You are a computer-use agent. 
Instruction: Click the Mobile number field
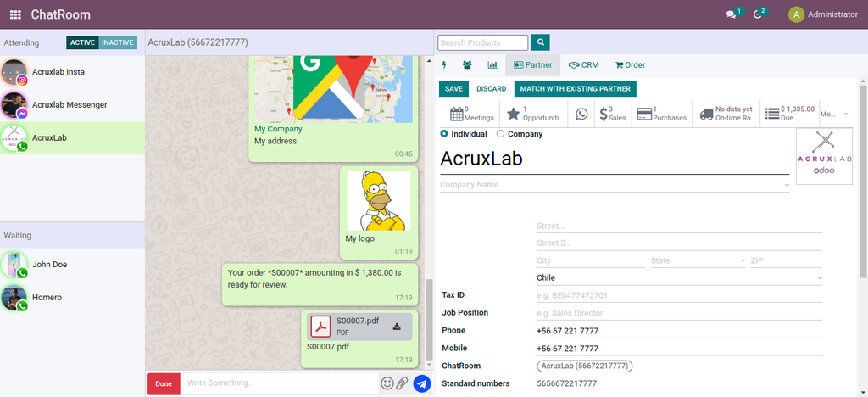pyautogui.click(x=679, y=349)
